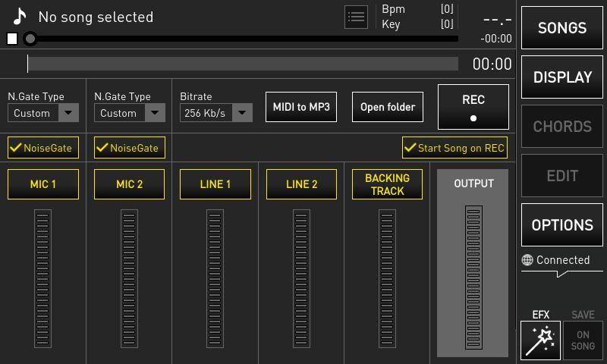
Task: Click Save On Song button
Action: [x=583, y=340]
